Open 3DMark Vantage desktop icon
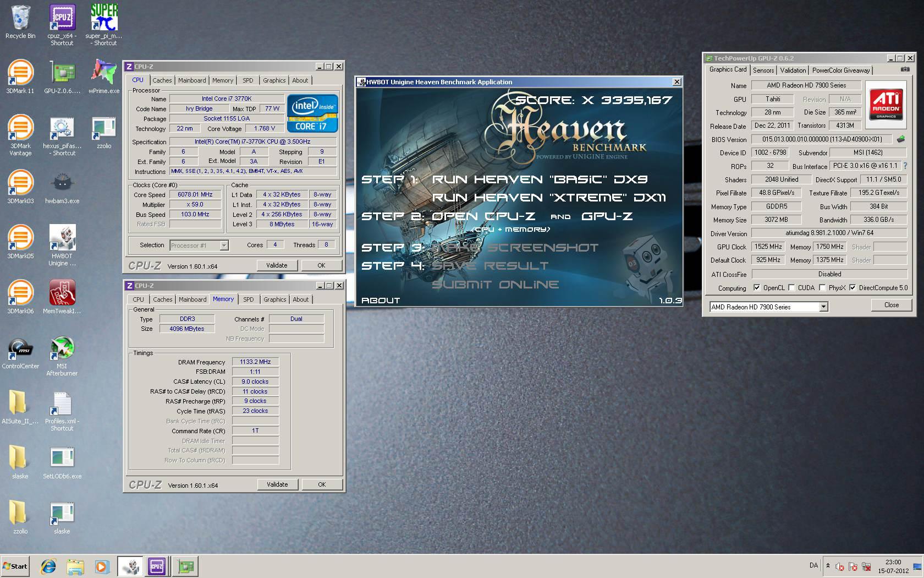This screenshot has width=924, height=578. click(x=20, y=135)
